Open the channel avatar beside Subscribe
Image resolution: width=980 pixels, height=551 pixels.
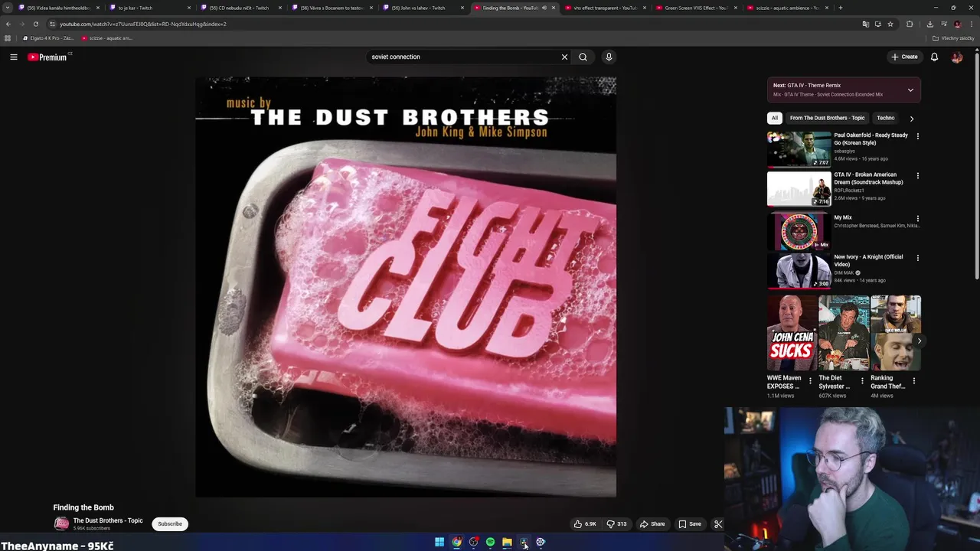[x=61, y=524]
